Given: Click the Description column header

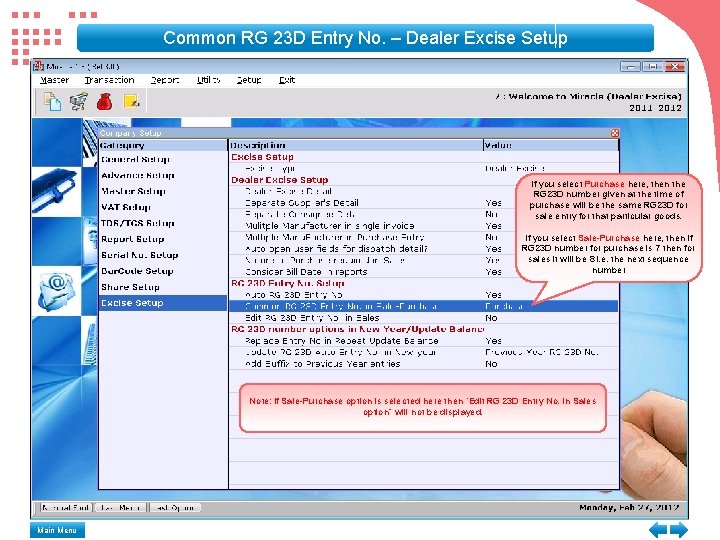Looking at the screenshot, I should point(356,146).
